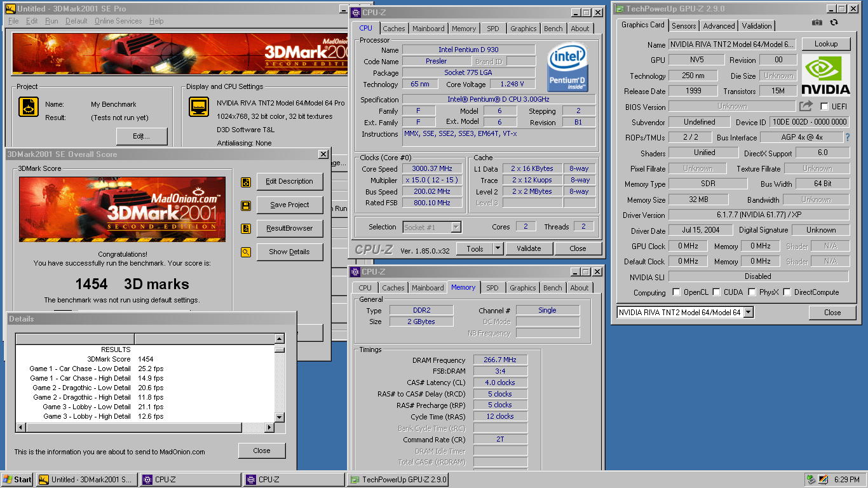Switch to 3DMark2001 SE taskbar button
Image resolution: width=868 pixels, height=488 pixels.
(87, 480)
